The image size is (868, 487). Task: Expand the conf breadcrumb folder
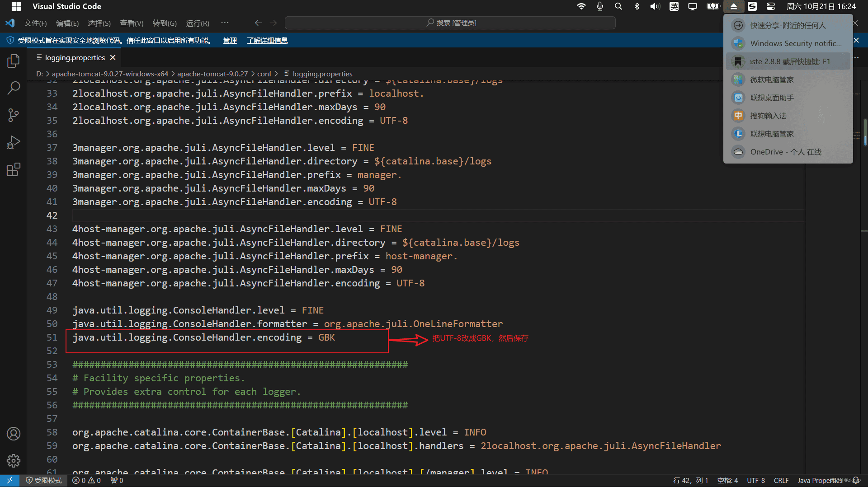click(264, 74)
